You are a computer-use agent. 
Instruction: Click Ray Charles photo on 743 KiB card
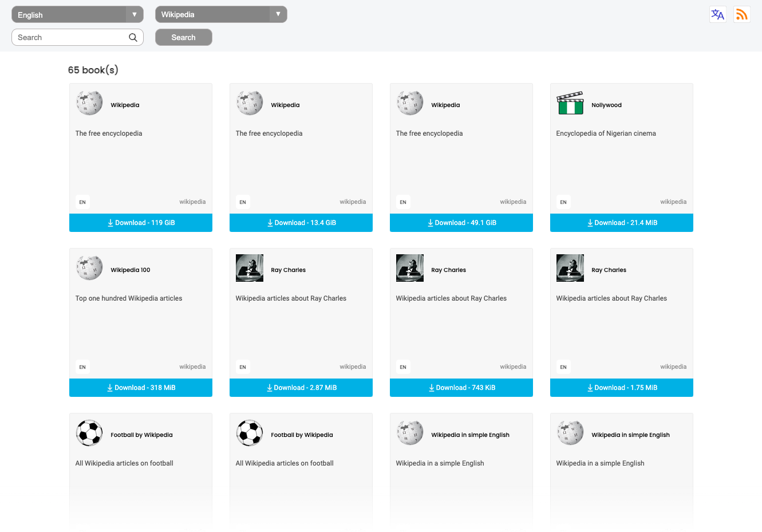click(410, 268)
